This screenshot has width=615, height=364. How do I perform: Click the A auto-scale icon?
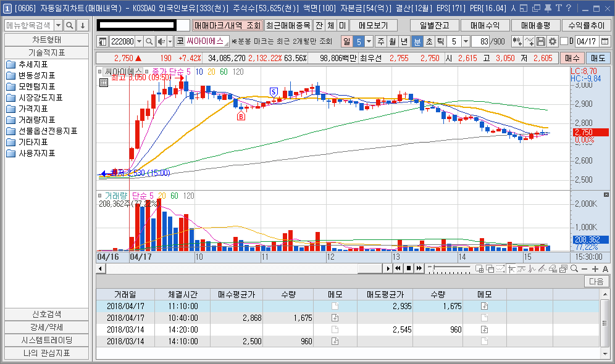point(605,269)
